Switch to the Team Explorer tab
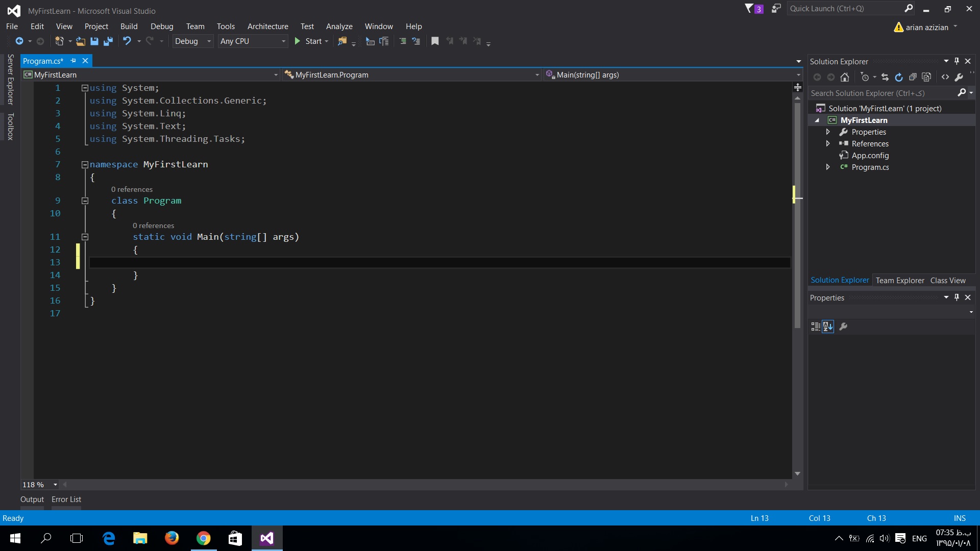Screen dimensions: 980x551 point(899,281)
